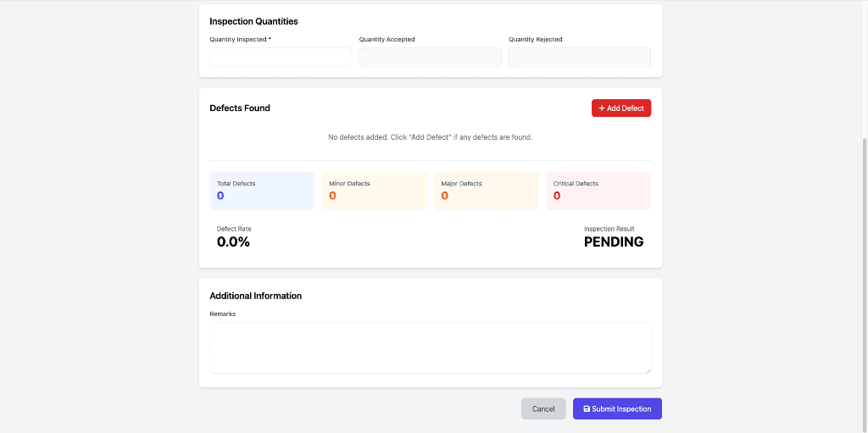Click the Quantity Accepted field
The width and height of the screenshot is (868, 433).
(430, 57)
